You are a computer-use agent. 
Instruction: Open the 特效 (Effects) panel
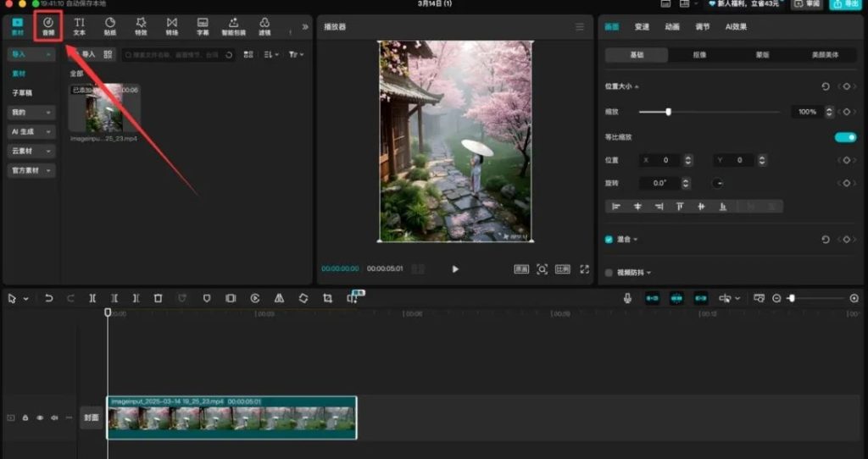tap(141, 25)
